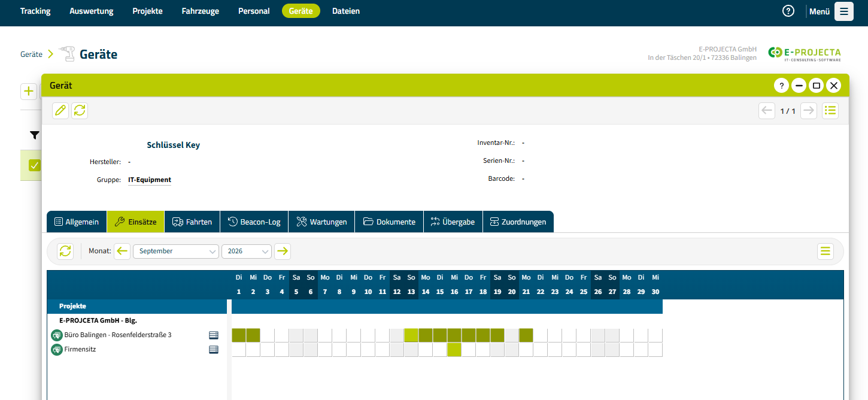The width and height of the screenshot is (868, 400).
Task: Refresh the Gerät record with the reload icon
Action: click(80, 110)
